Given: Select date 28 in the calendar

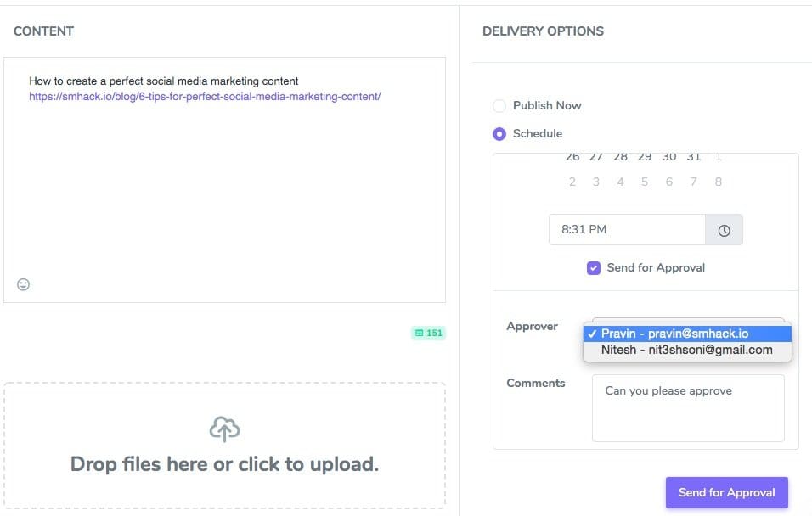Looking at the screenshot, I should 621,157.
